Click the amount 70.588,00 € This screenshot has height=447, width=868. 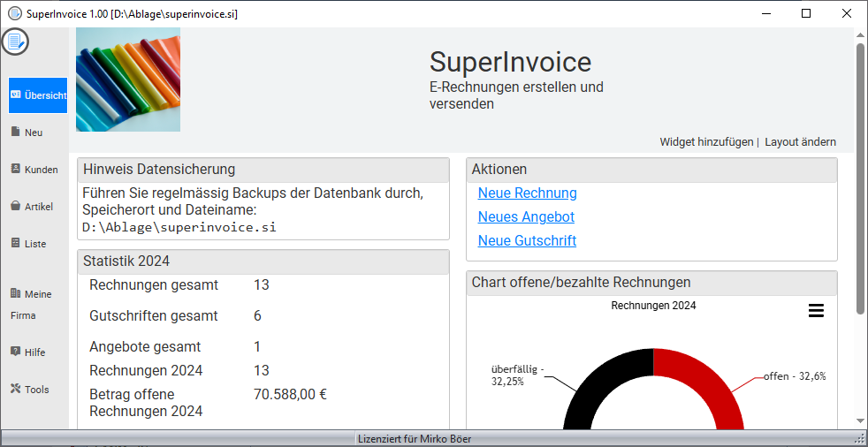[290, 395]
